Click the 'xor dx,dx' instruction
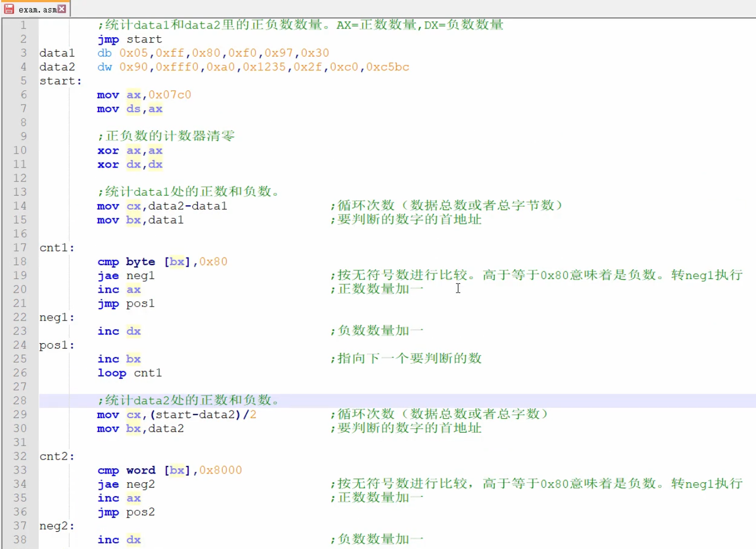The height and width of the screenshot is (549, 756). (x=130, y=164)
